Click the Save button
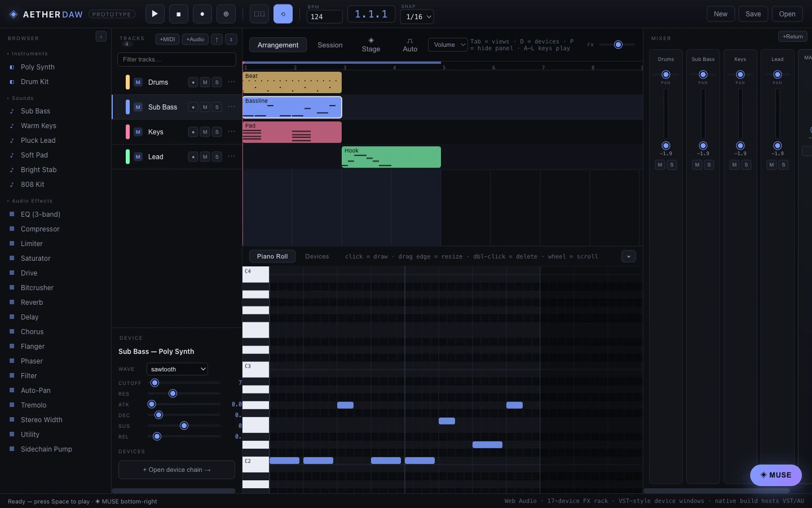Screen dimensions: 812x508 click(x=753, y=14)
